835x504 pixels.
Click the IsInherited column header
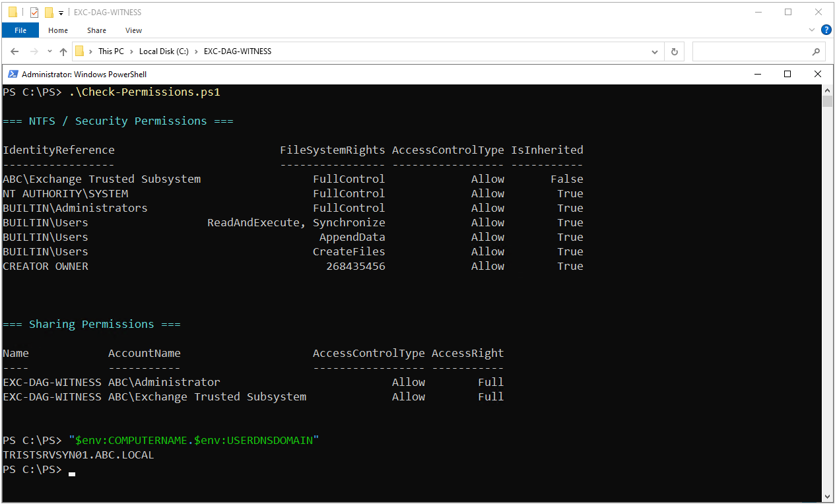click(x=547, y=150)
